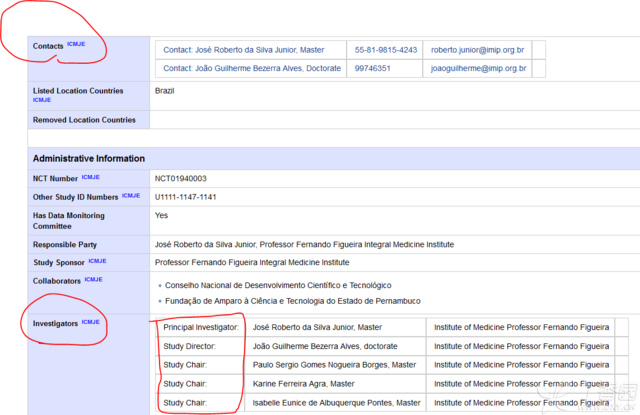Select the NCT Number row label
640x415 pixels.
[55, 179]
